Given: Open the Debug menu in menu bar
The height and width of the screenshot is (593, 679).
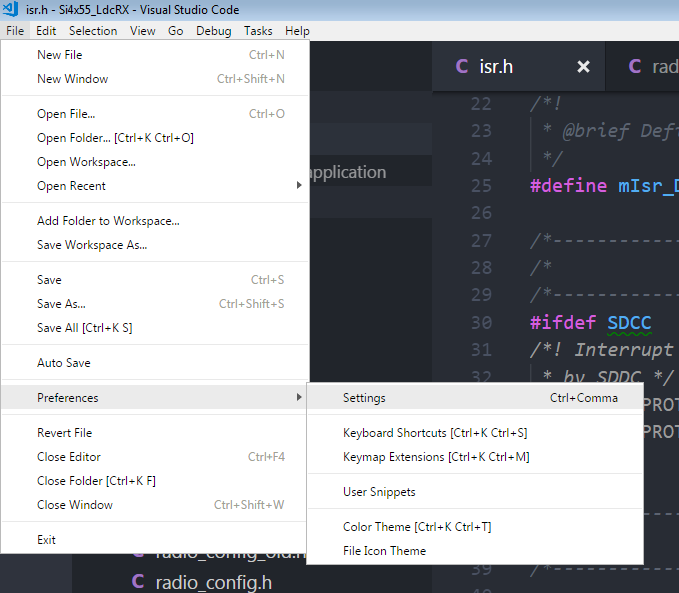Looking at the screenshot, I should pyautogui.click(x=213, y=31).
